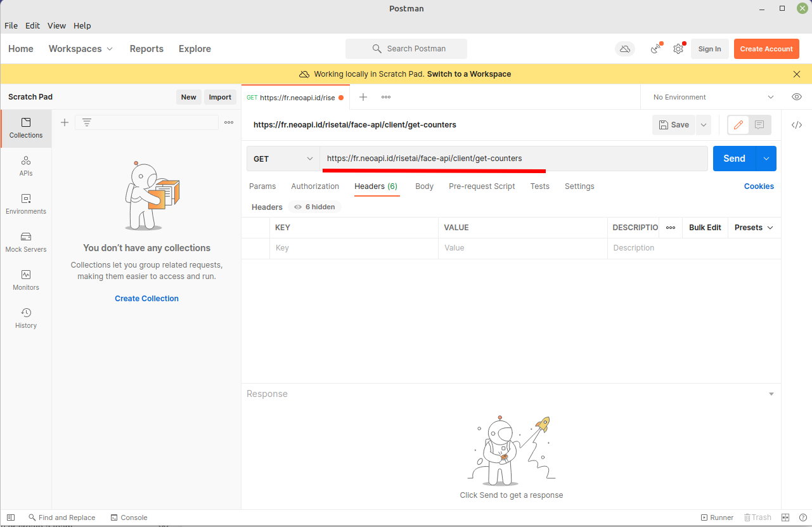Click the satellite capture requests icon
Viewport: 812px width, 527px height.
coord(657,49)
